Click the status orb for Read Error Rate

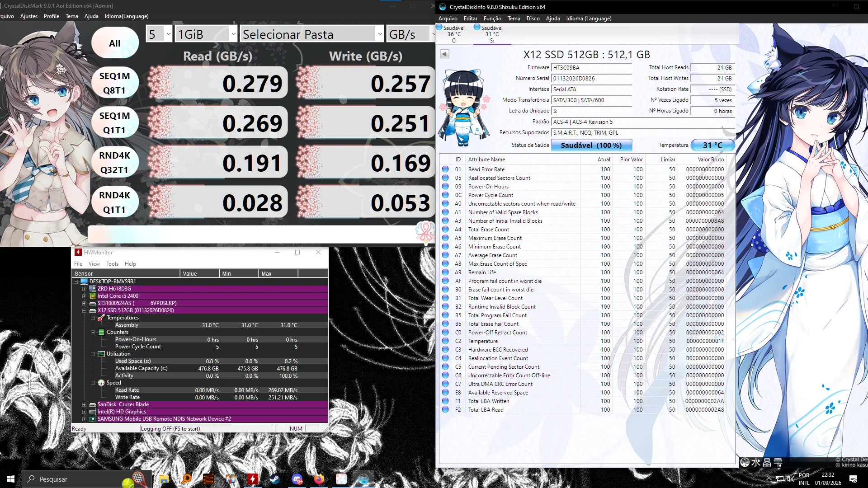pos(445,169)
